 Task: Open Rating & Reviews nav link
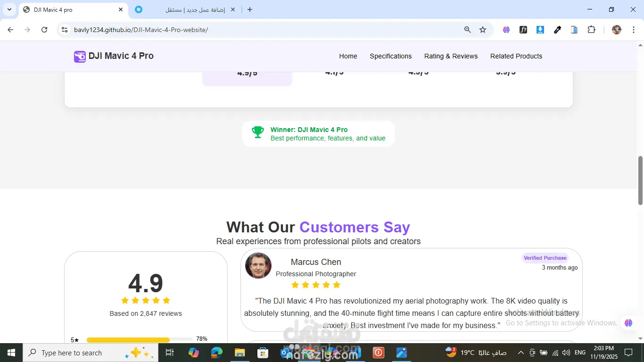pyautogui.click(x=451, y=56)
